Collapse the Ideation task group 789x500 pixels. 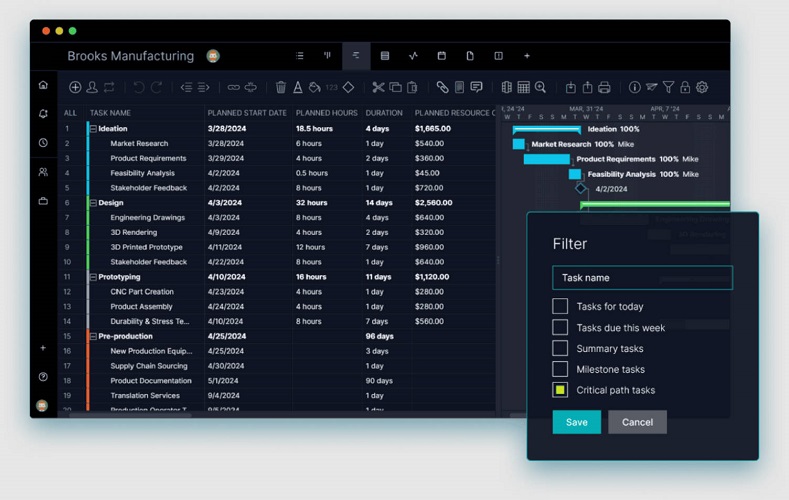94,129
